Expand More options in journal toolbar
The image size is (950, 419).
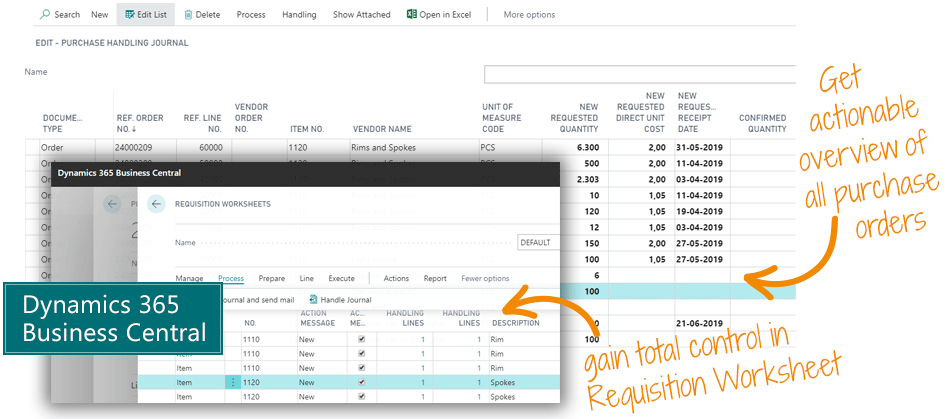[x=529, y=15]
